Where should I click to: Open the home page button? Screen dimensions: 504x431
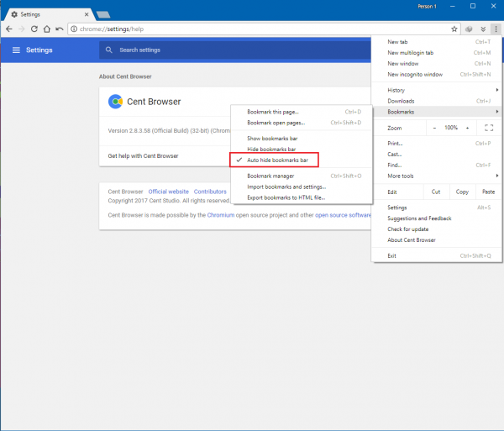click(x=47, y=29)
